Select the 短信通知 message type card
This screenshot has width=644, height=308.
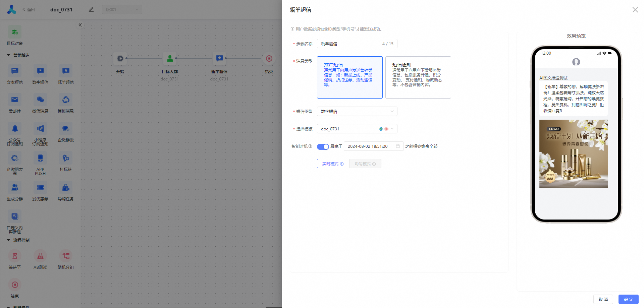418,77
